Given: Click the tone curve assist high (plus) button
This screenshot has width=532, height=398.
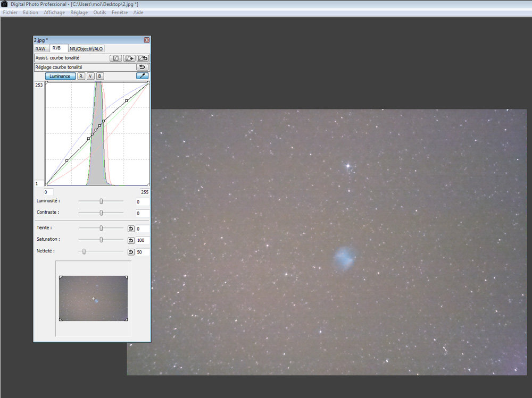Looking at the screenshot, I should [129, 58].
